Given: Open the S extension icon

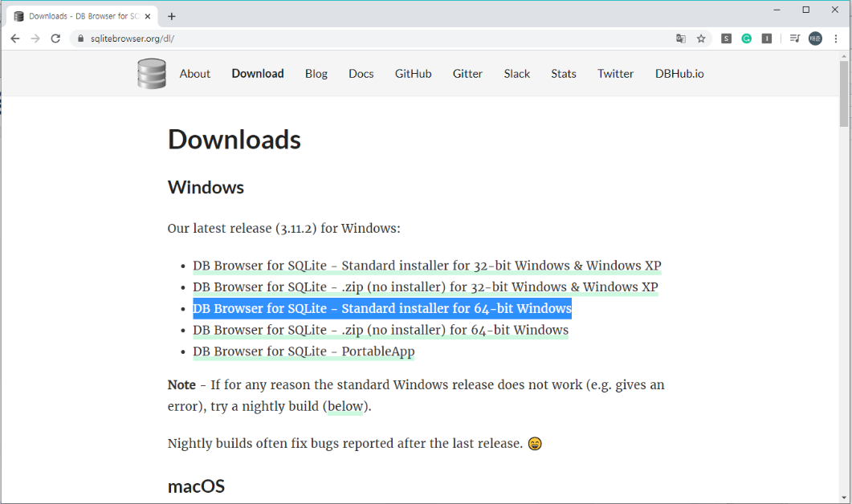Looking at the screenshot, I should (726, 39).
